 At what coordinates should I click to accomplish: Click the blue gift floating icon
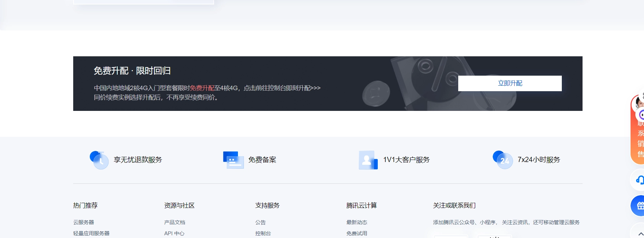(x=640, y=206)
